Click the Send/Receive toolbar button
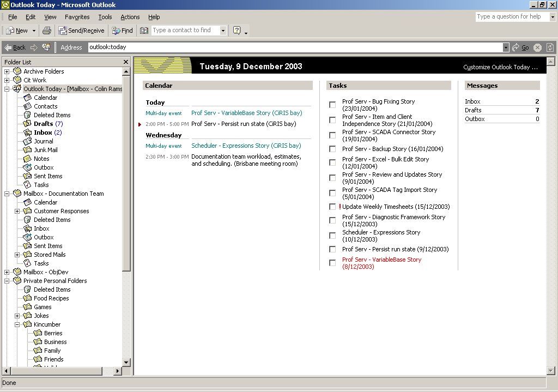This screenshot has width=558, height=392. click(x=82, y=31)
